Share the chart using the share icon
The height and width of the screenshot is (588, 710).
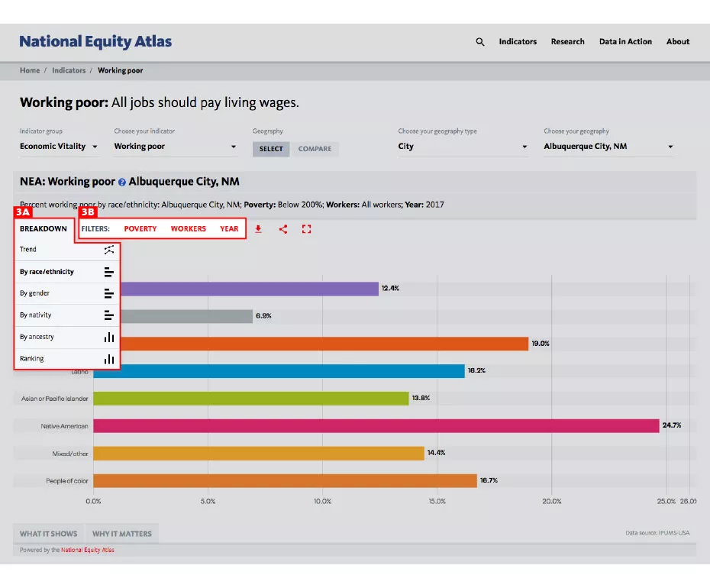click(282, 228)
